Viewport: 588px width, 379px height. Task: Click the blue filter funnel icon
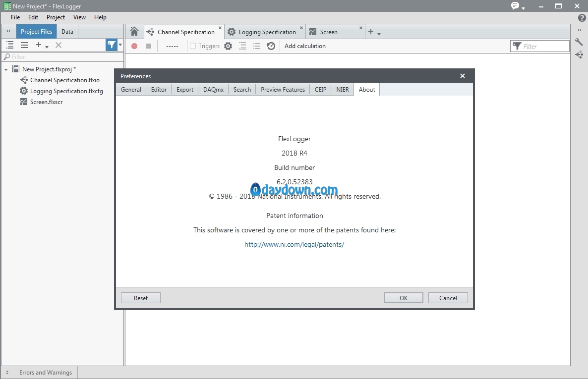tap(112, 45)
